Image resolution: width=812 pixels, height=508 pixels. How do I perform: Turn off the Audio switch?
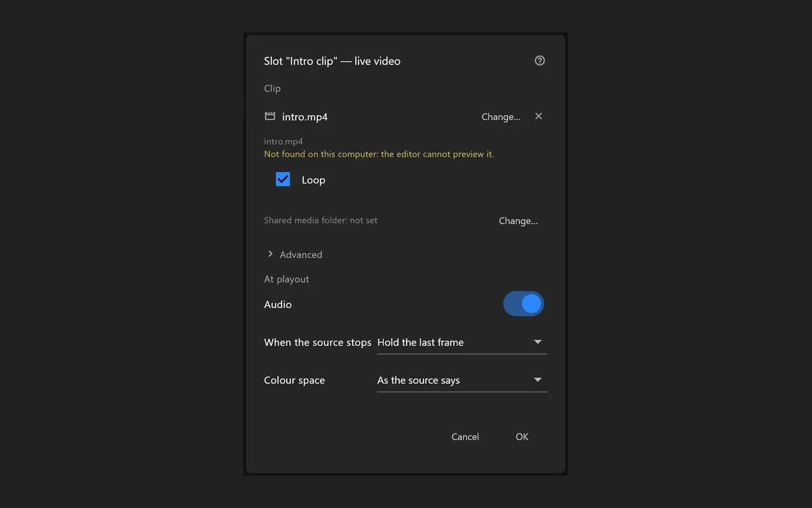click(x=523, y=304)
